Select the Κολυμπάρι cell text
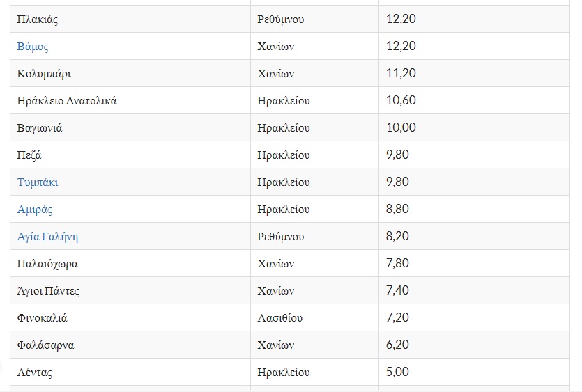 pyautogui.click(x=44, y=74)
